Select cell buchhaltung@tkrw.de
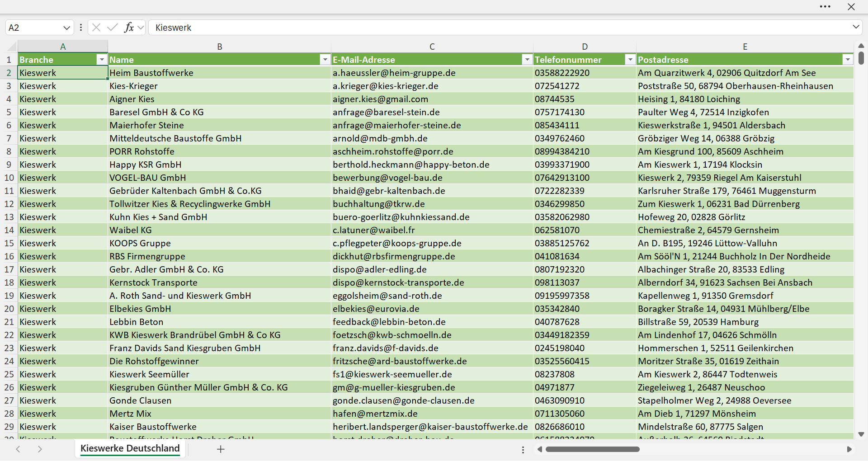Viewport: 868px width, 461px height. pyautogui.click(x=432, y=204)
